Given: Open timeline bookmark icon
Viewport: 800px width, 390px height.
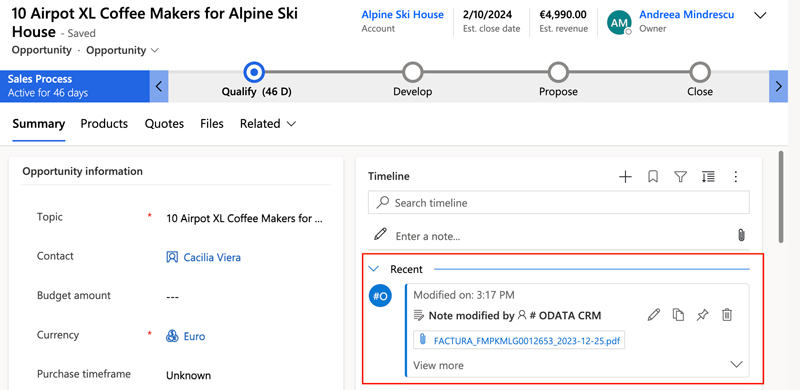Looking at the screenshot, I should (653, 177).
